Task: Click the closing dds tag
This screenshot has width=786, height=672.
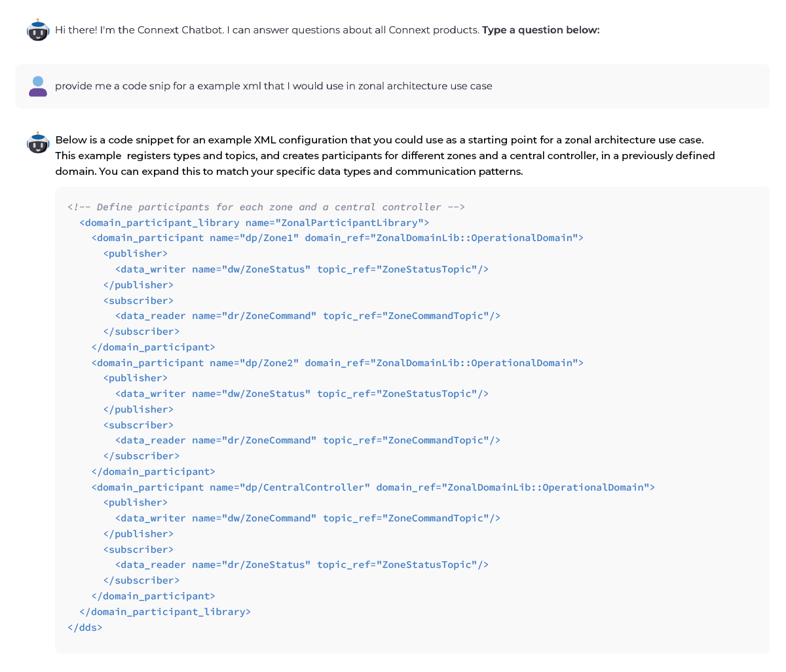Action: [85, 627]
